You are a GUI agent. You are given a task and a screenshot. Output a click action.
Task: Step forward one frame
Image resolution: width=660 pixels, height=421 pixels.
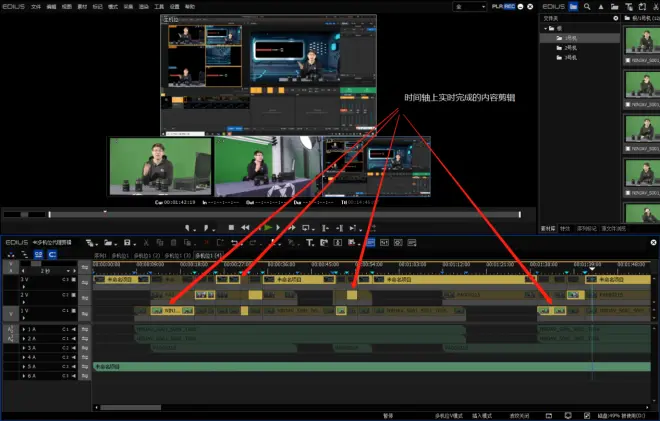[278, 228]
